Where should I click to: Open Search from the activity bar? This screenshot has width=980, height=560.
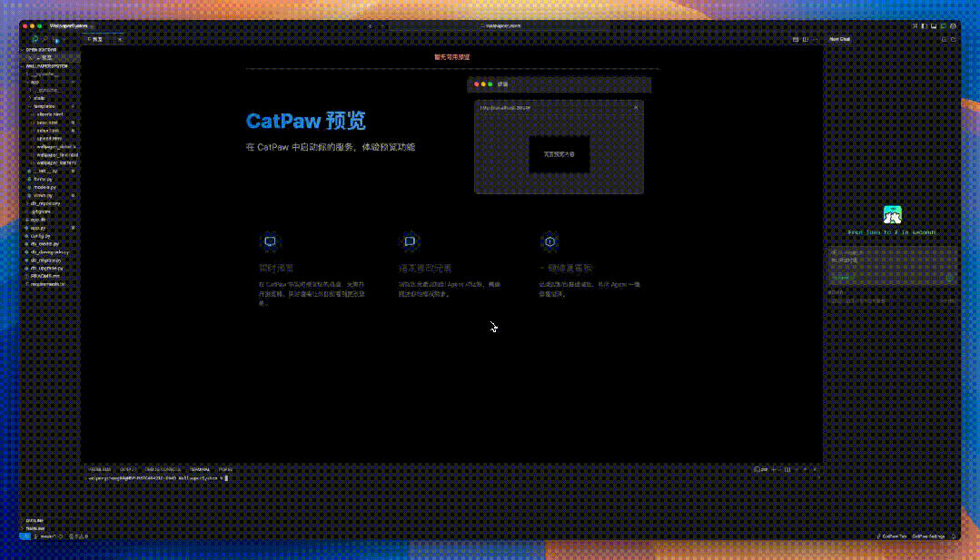[45, 40]
